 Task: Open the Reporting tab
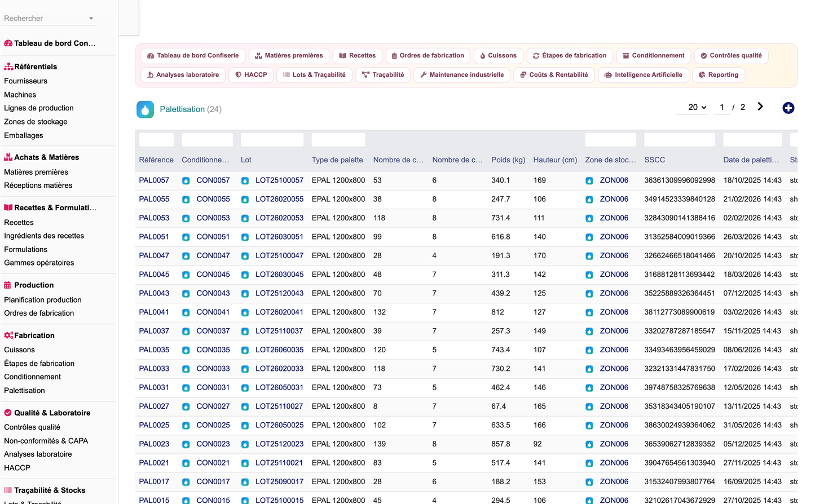pyautogui.click(x=719, y=74)
